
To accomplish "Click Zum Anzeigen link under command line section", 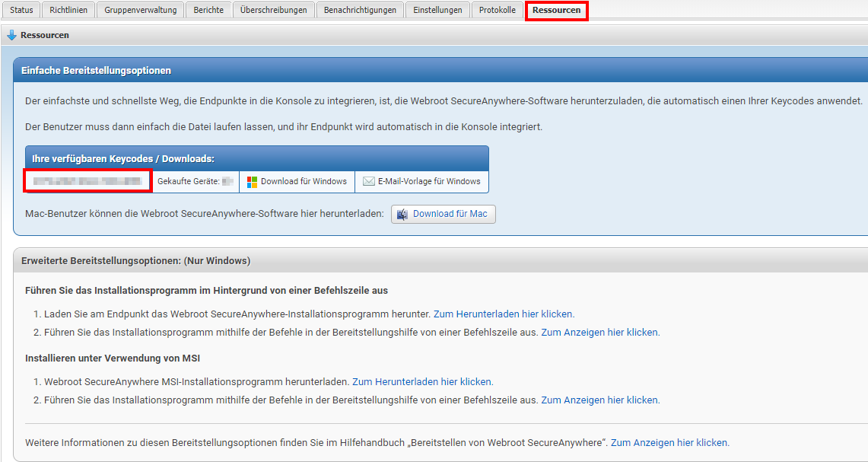I will 599,333.
